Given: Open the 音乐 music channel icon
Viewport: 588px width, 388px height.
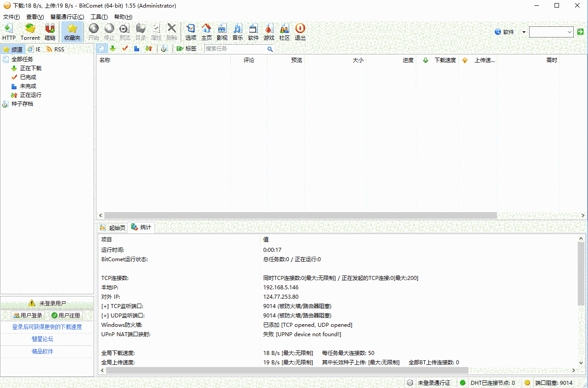Looking at the screenshot, I should pos(237,31).
